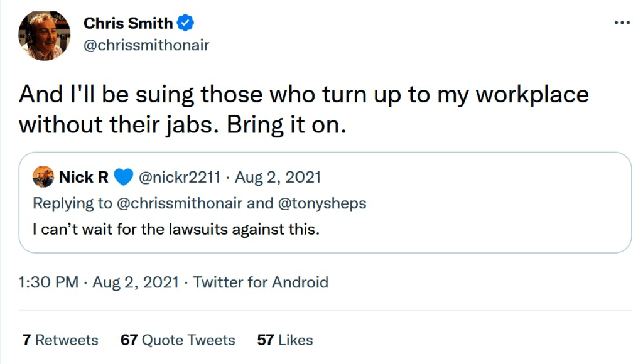Click the blue verified badge
The width and height of the screenshot is (643, 364).
(x=185, y=23)
